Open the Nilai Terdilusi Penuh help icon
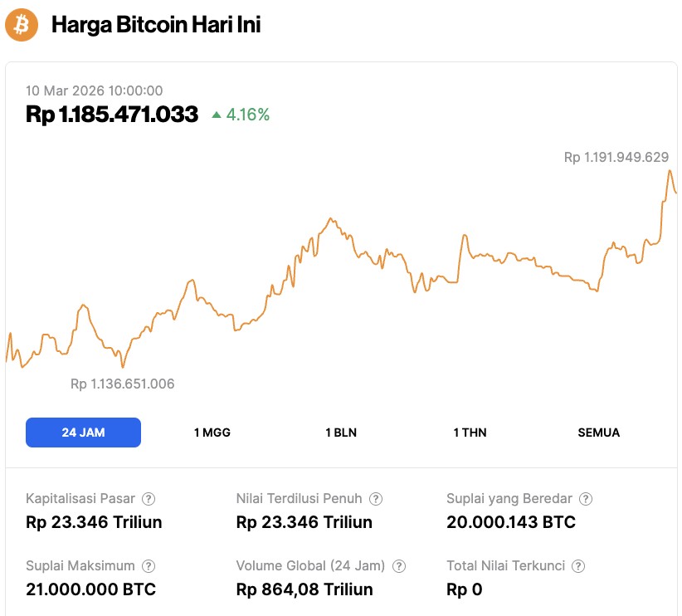Screen dimensions: 682x616 pos(375,499)
